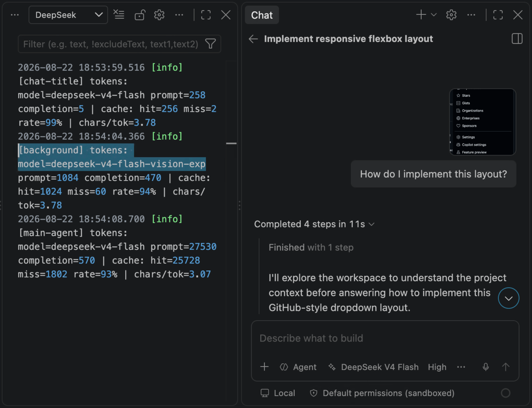
Task: Click the 'Describe what to build' input
Action: tap(385, 339)
